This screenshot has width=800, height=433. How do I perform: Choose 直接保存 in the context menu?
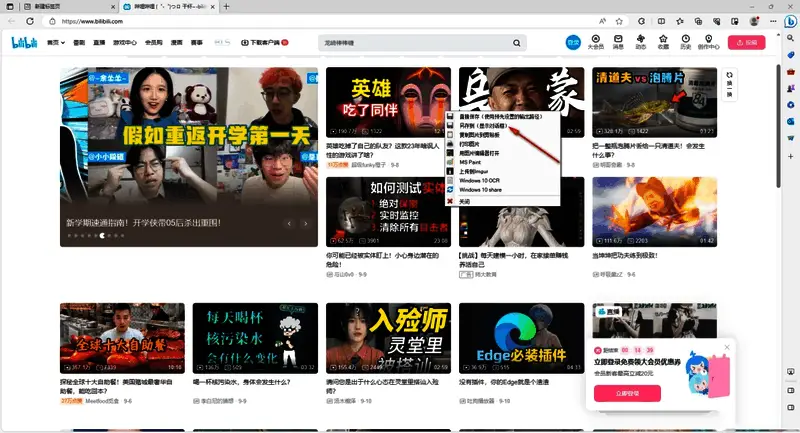pos(503,117)
